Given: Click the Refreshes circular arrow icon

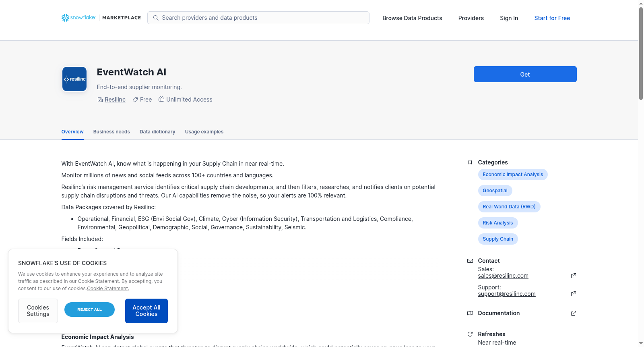Looking at the screenshot, I should (x=470, y=334).
